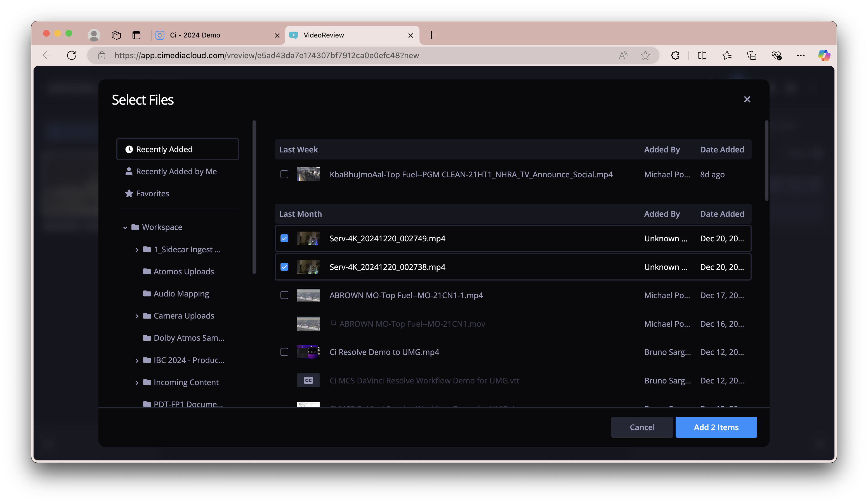This screenshot has width=868, height=504.
Task: Open the Audio Mapping folder
Action: point(176,293)
